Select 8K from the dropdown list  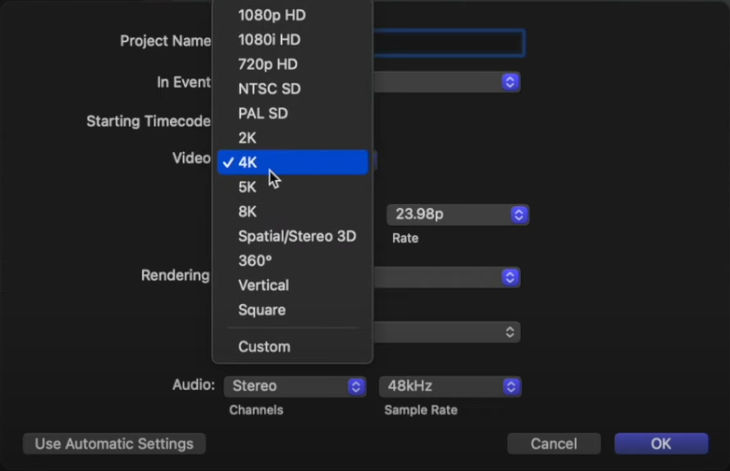click(x=248, y=212)
